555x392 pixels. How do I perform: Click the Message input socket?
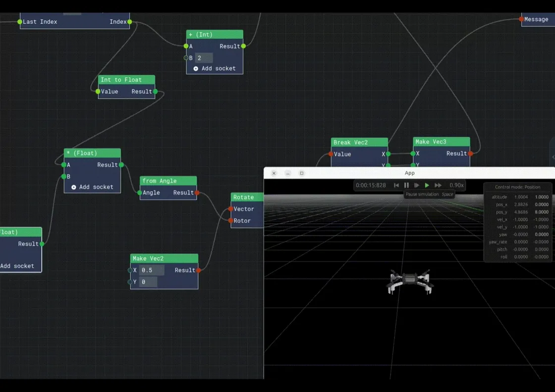(x=521, y=19)
